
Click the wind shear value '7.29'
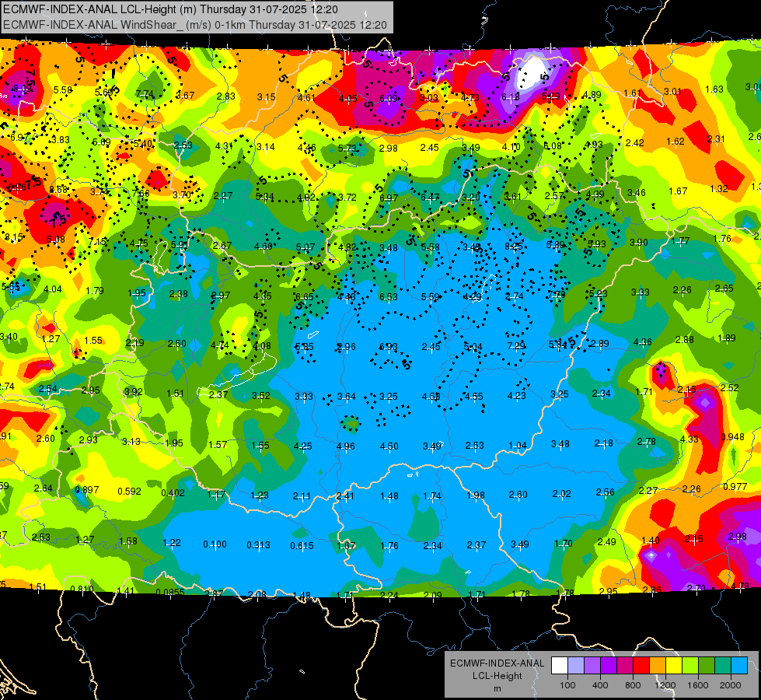point(516,345)
